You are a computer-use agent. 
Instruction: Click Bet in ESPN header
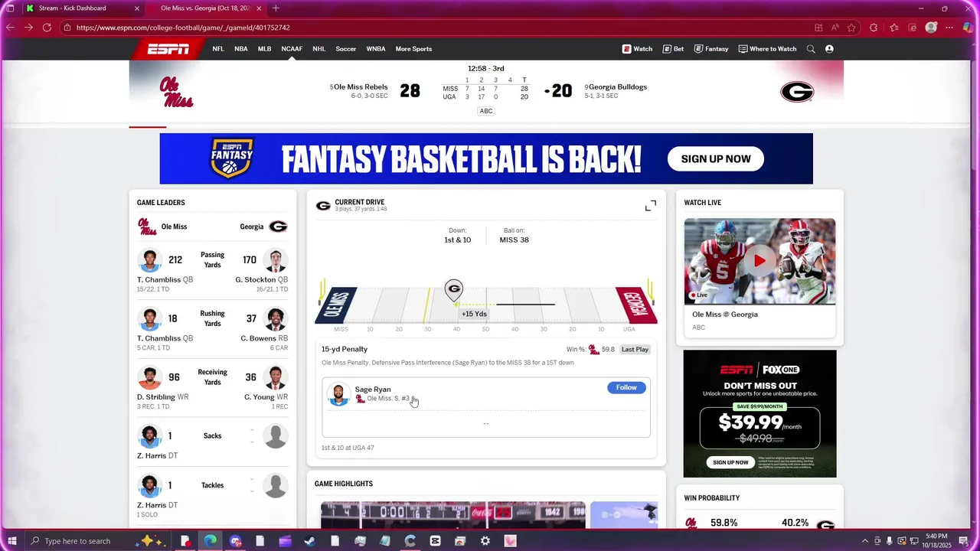tap(673, 49)
